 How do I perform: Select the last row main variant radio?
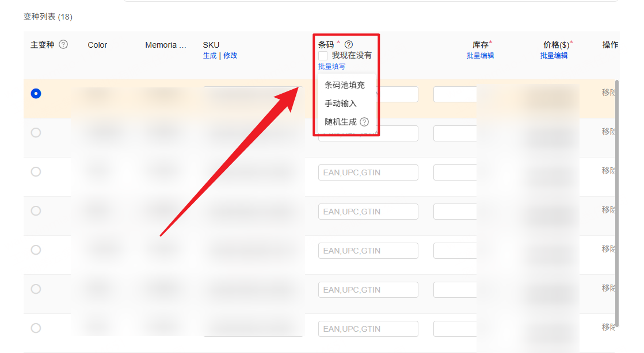(x=36, y=328)
